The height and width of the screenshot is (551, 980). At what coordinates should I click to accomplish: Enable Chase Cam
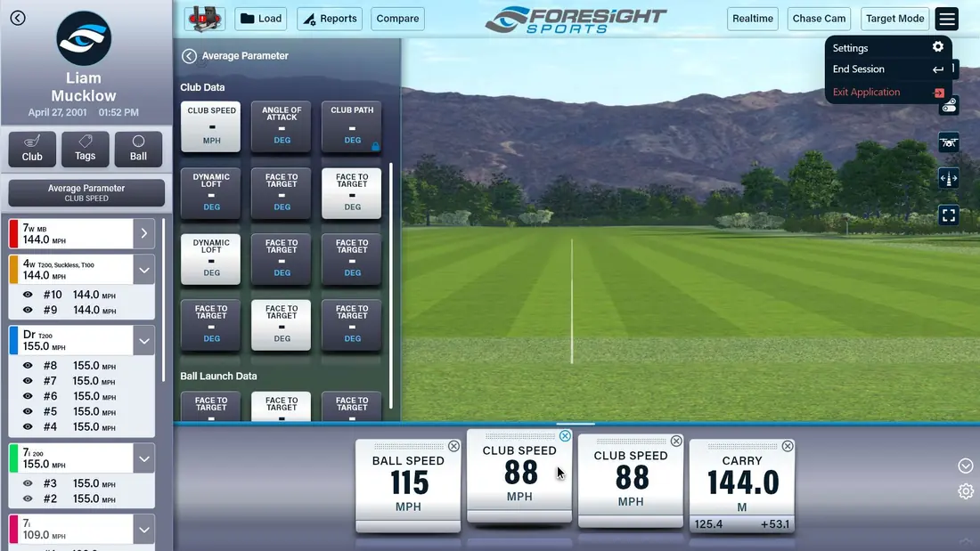[x=819, y=19]
